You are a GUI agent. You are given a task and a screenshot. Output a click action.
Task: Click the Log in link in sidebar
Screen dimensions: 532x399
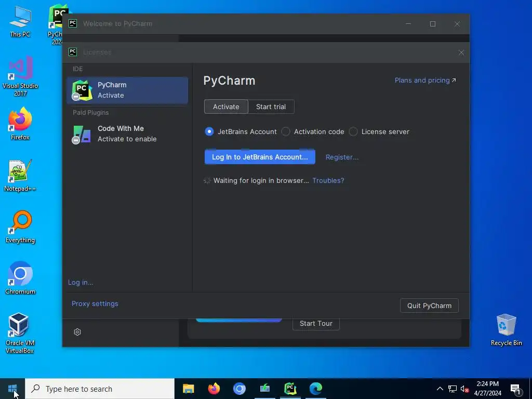pos(81,282)
